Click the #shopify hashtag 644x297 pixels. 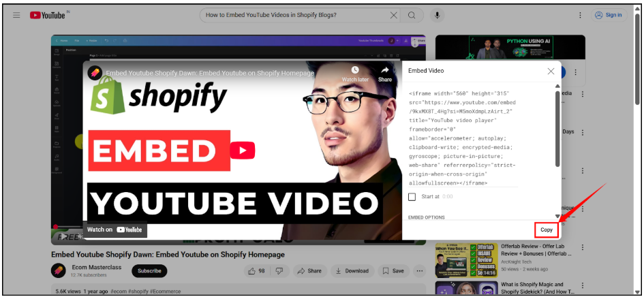click(138, 292)
